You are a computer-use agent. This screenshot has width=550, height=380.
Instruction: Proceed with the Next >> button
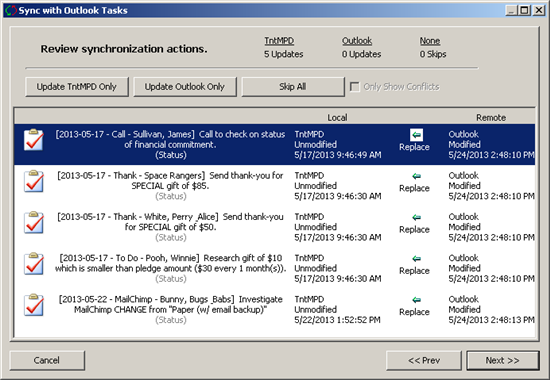503,360
